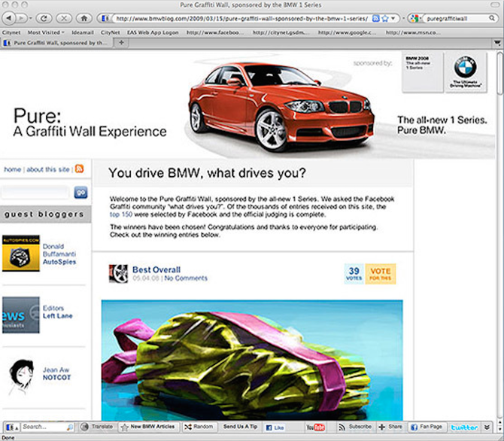The image size is (504, 441).
Task: Open the Best Overall entry title
Action: pyautogui.click(x=156, y=269)
